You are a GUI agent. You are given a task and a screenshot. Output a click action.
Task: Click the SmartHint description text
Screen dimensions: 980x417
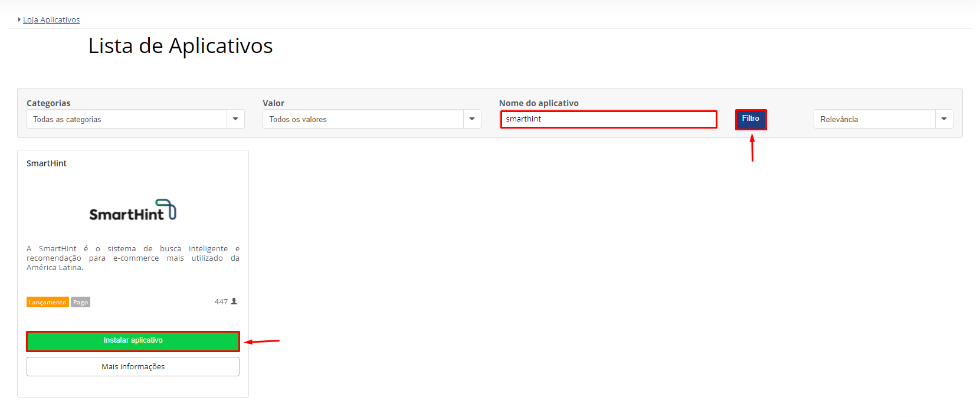coord(133,258)
